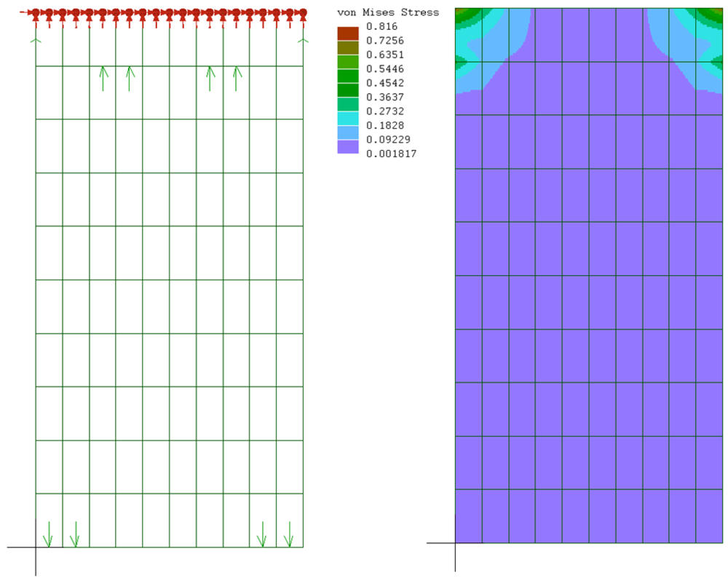Pick the green upward arrow at mesh top-left corner
The width and height of the screenshot is (728, 581).
point(36,41)
